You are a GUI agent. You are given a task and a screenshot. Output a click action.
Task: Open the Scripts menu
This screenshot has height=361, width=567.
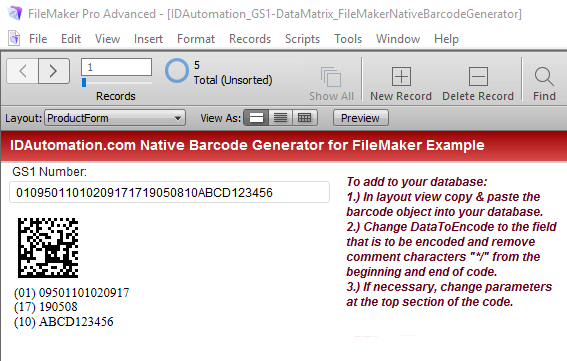coord(302,39)
